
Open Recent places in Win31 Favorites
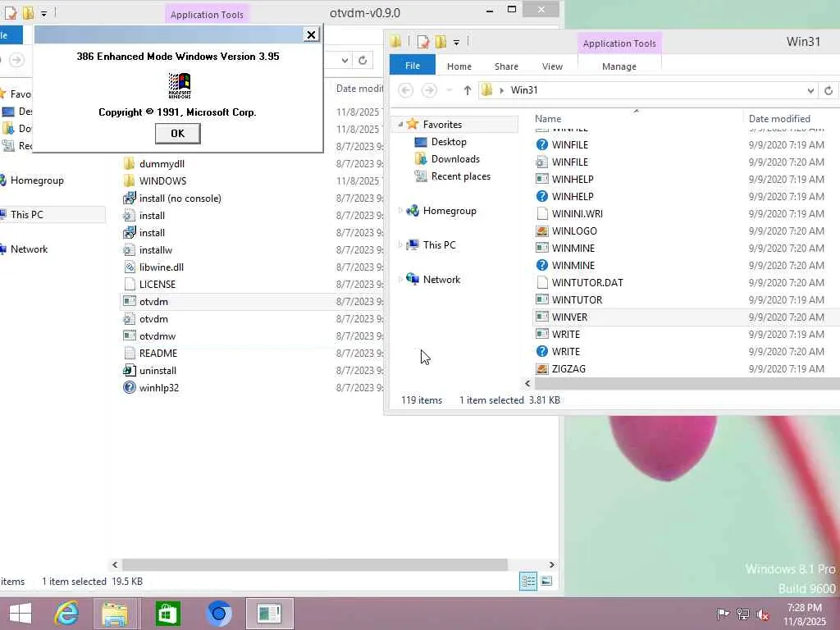(x=461, y=176)
